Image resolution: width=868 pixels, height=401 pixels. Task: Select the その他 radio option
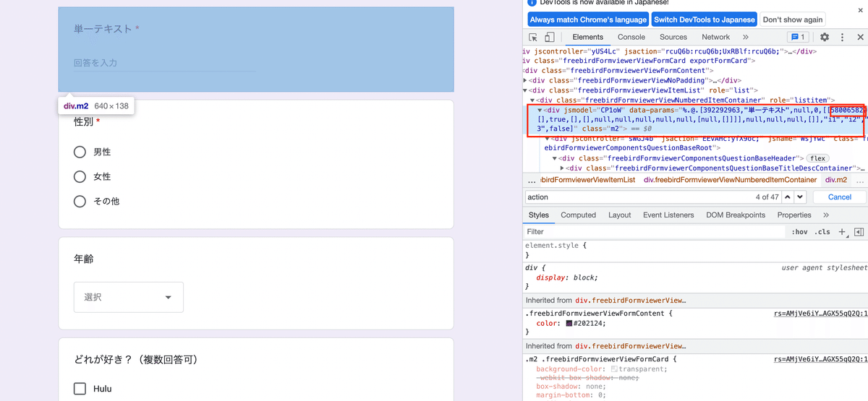tap(80, 201)
